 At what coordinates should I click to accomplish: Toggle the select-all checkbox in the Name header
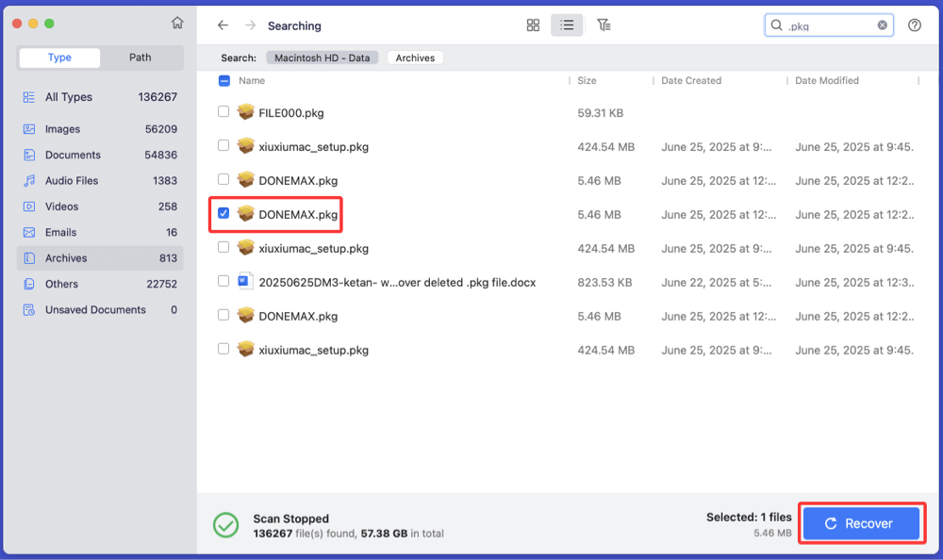point(223,81)
